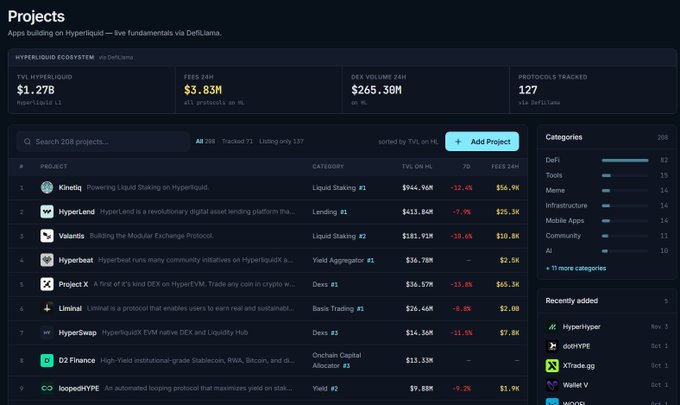The image size is (680, 405).
Task: Sort by the PROJECT column header
Action: 54,167
